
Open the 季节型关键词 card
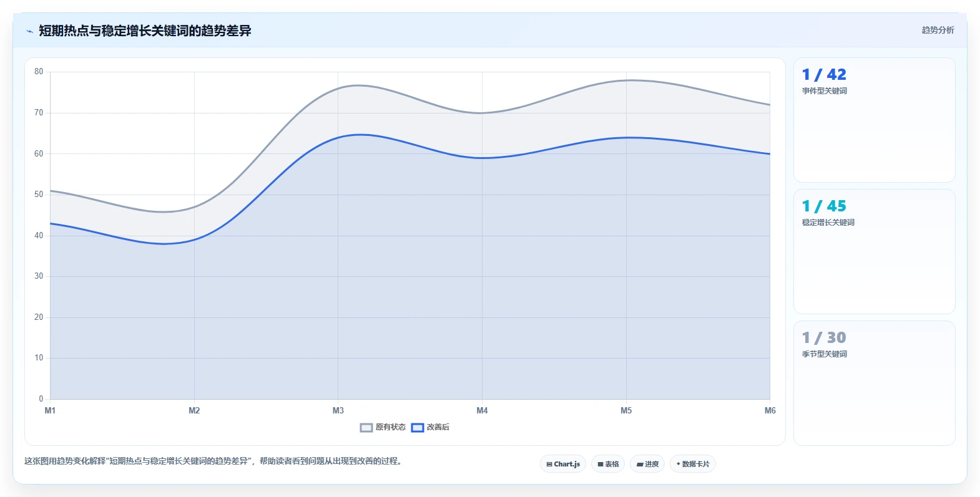(x=874, y=384)
